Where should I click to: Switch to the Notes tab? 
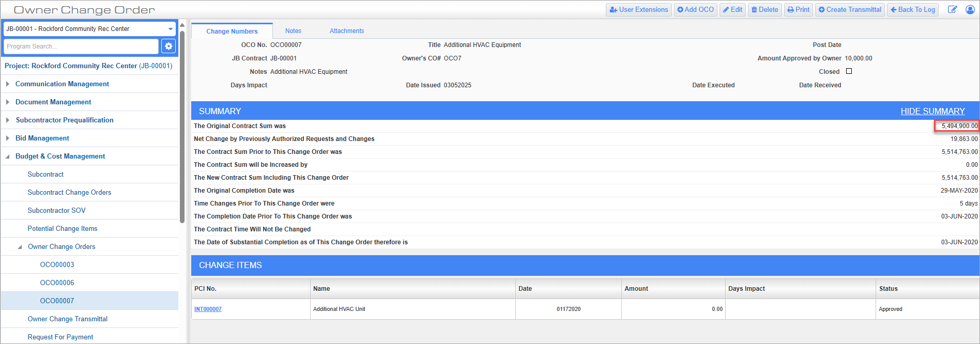[293, 31]
